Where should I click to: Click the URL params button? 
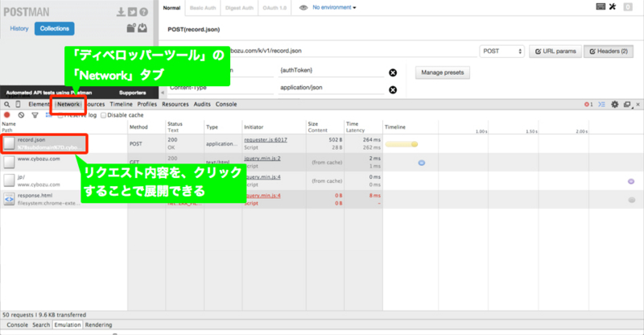click(555, 52)
